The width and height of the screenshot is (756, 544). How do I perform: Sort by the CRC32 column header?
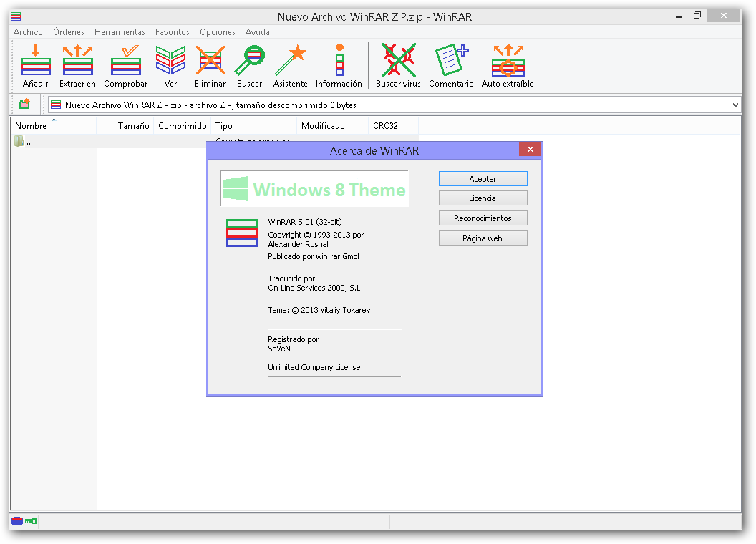tap(393, 125)
